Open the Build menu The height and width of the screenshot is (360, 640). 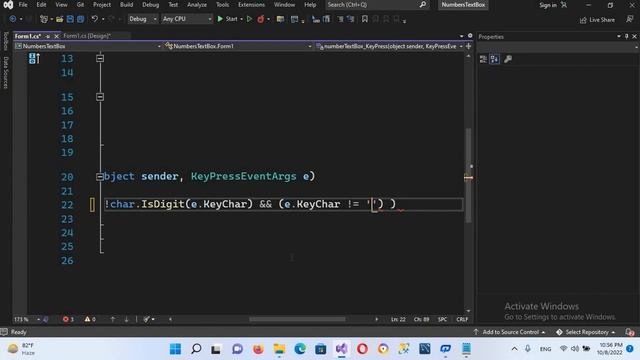(126, 4)
